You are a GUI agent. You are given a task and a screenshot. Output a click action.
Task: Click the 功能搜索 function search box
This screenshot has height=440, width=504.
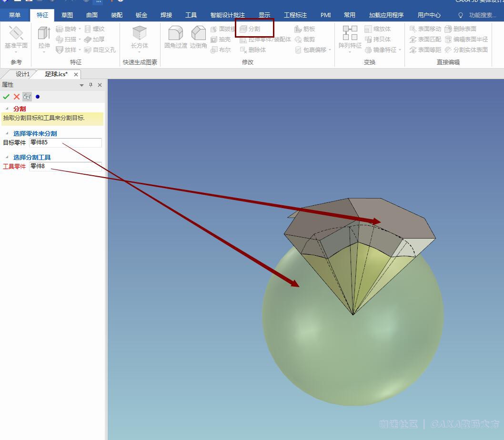[478, 15]
